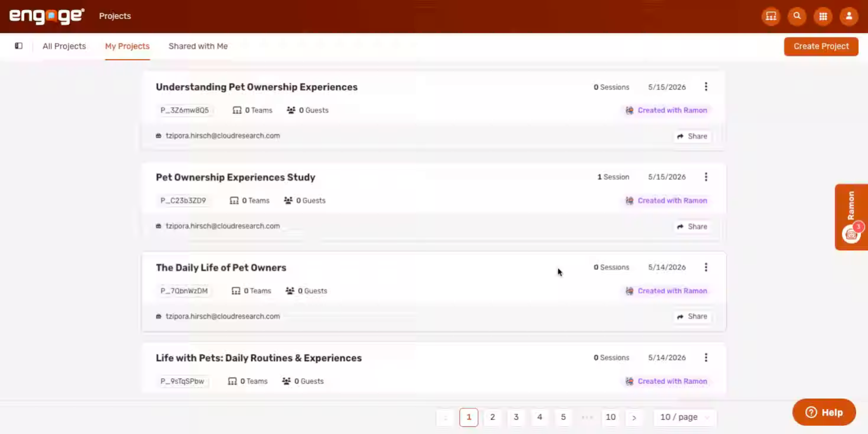Screen dimensions: 868x434
Task: Go to page 5
Action: click(563, 417)
